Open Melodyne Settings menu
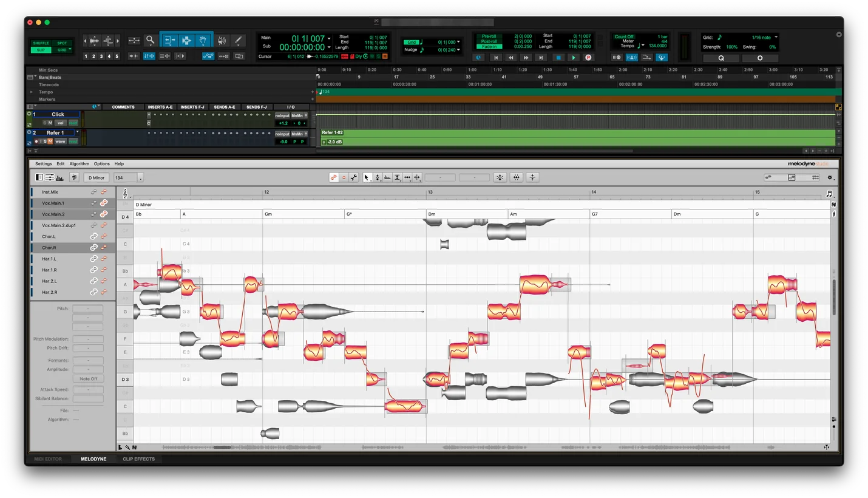The image size is (868, 498). point(43,164)
